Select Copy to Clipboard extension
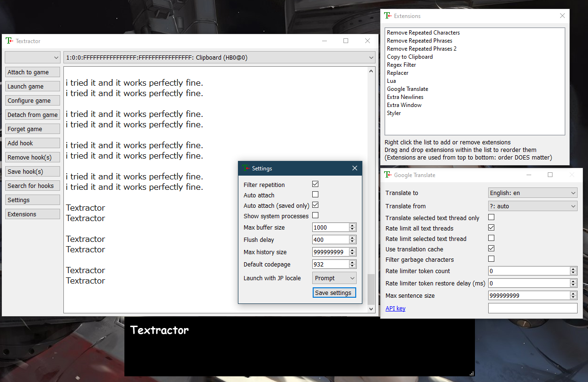Image resolution: width=588 pixels, height=382 pixels. (410, 57)
